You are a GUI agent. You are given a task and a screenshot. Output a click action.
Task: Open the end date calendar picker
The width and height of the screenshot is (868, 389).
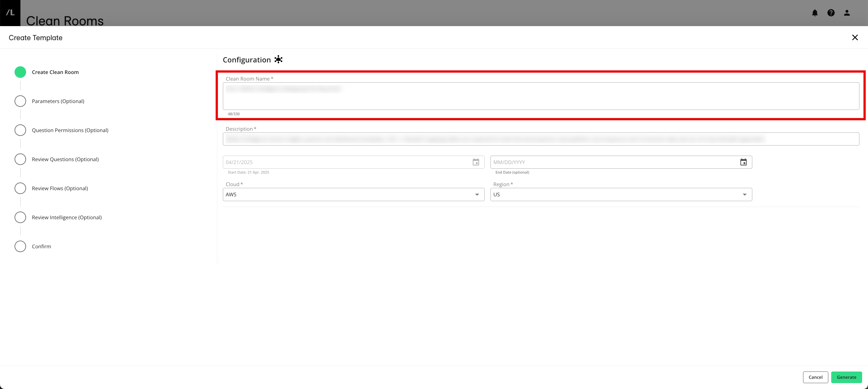743,162
